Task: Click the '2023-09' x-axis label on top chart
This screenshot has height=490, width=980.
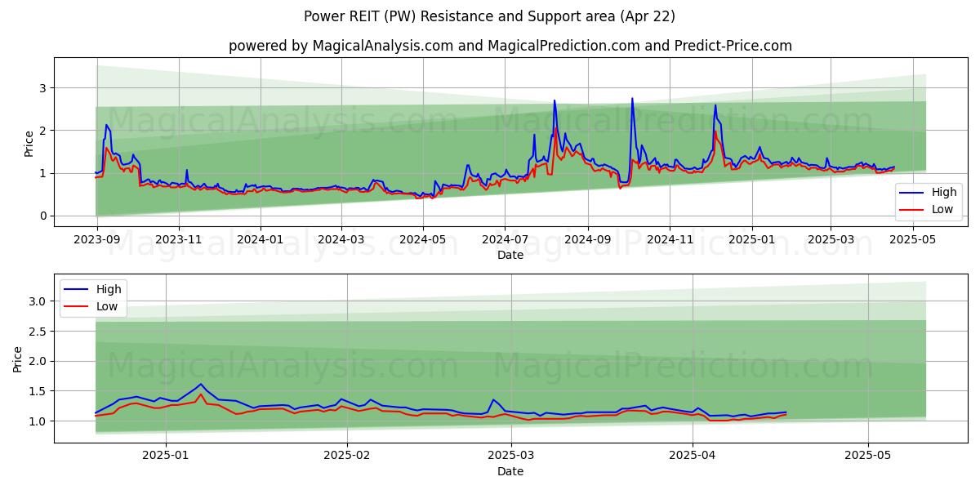Action: coord(97,240)
